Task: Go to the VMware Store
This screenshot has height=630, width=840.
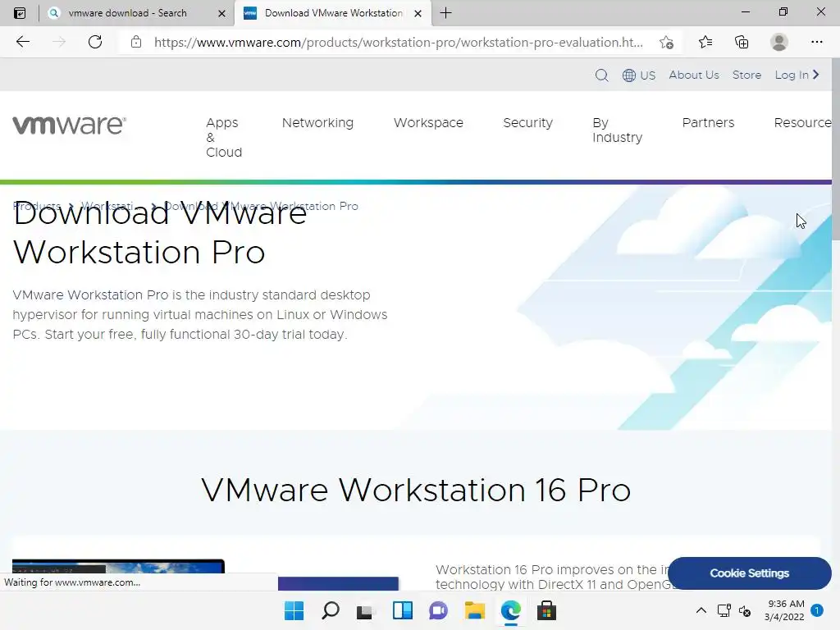Action: pyautogui.click(x=746, y=75)
